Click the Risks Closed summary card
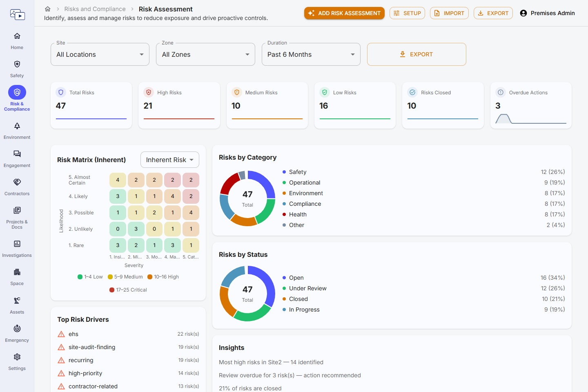The width and height of the screenshot is (588, 392). pos(443,105)
